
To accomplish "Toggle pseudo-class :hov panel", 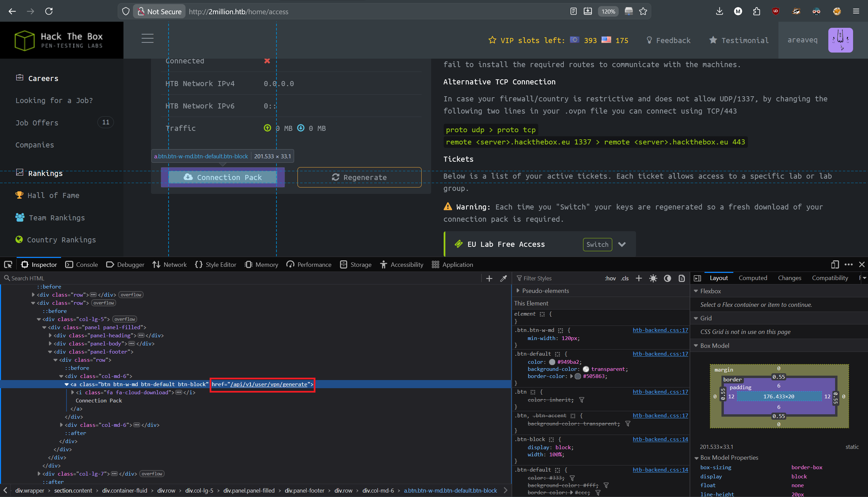I will click(x=611, y=278).
